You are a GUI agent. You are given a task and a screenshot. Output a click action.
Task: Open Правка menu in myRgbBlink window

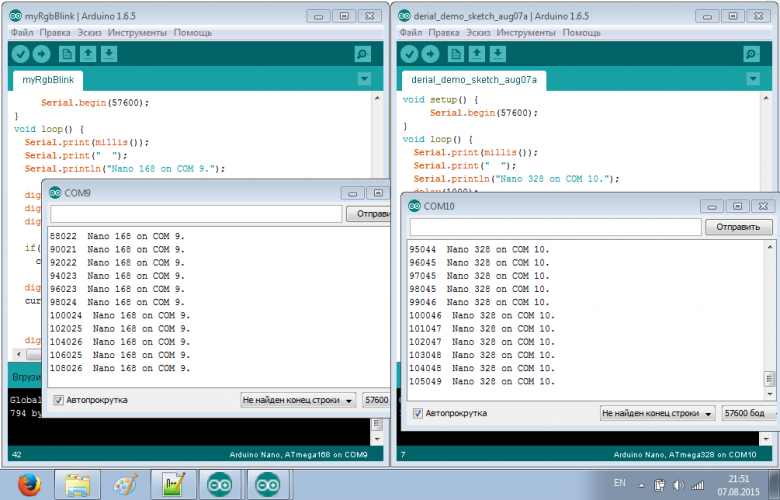[x=55, y=33]
